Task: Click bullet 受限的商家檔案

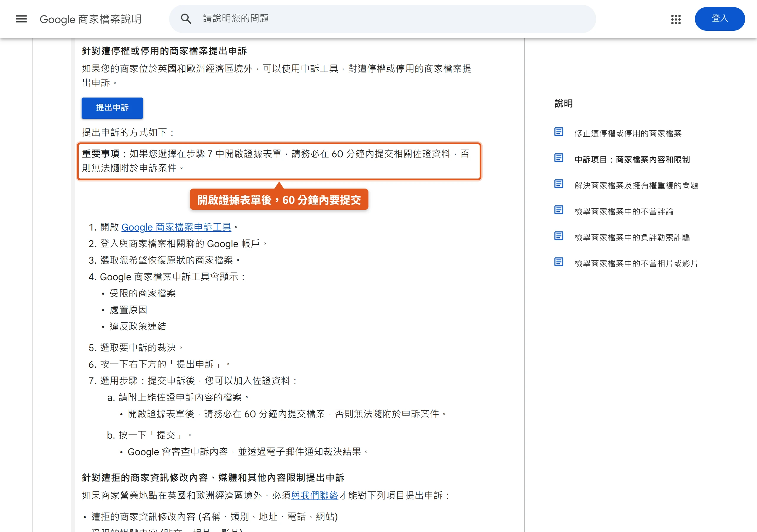Action: point(143,293)
